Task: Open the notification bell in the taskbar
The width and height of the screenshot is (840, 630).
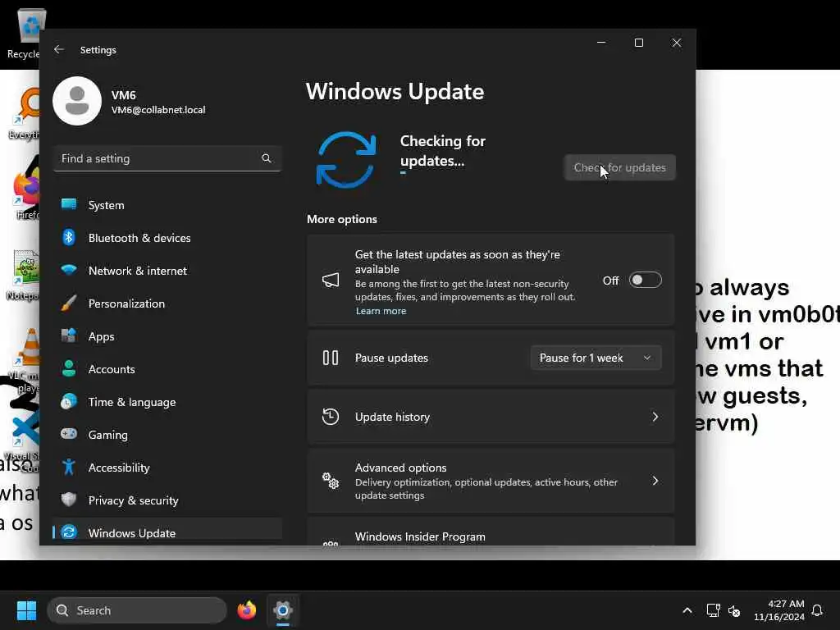Action: pyautogui.click(x=818, y=610)
